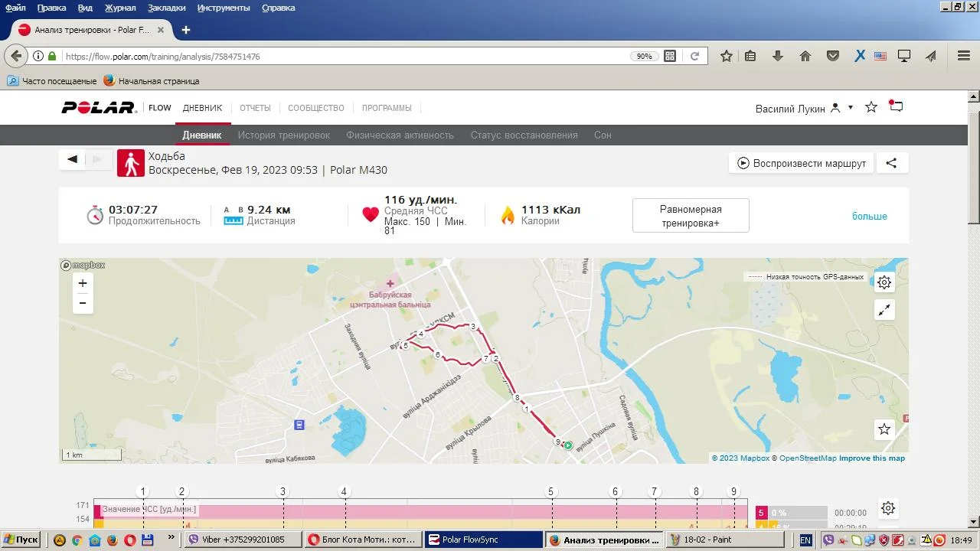
Task: Go to the ОТЧЕТЫ section
Action: [255, 108]
